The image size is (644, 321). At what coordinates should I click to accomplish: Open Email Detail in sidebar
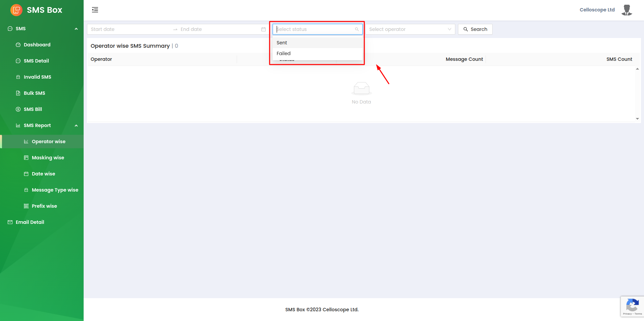pyautogui.click(x=30, y=222)
